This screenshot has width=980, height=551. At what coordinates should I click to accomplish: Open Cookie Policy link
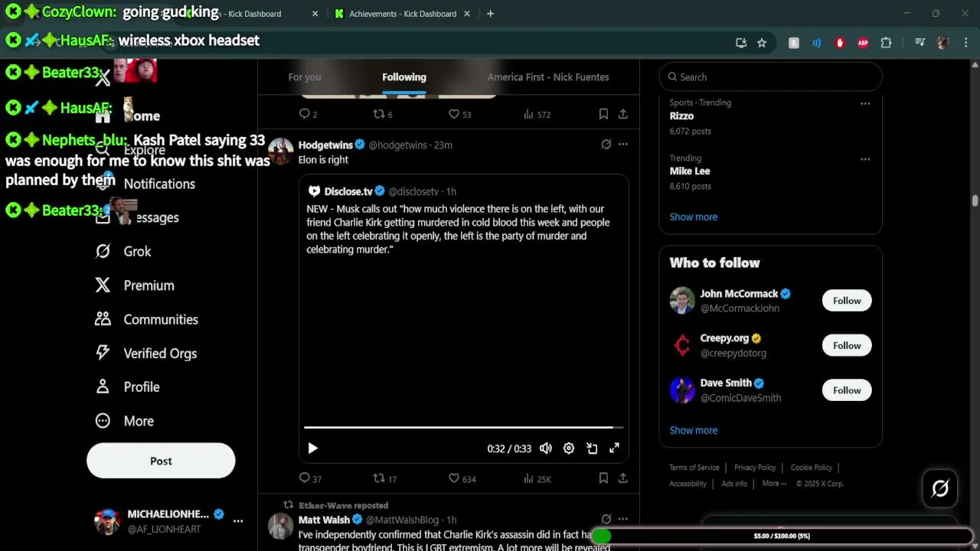812,468
